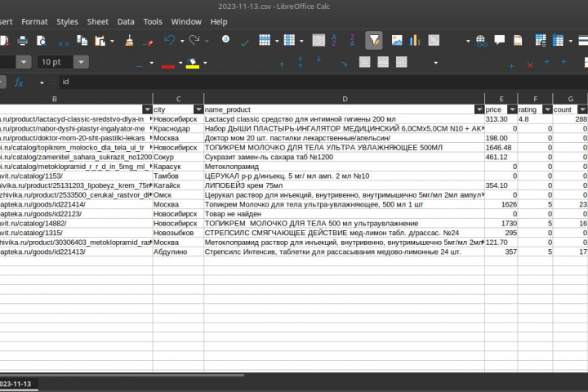Insert a pivot table icon

click(434, 40)
